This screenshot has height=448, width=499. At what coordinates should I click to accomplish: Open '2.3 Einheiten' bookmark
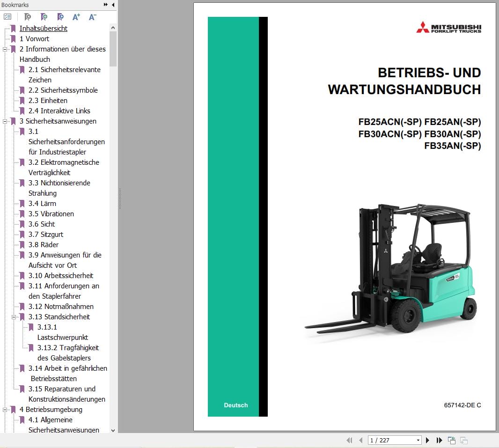[48, 101]
